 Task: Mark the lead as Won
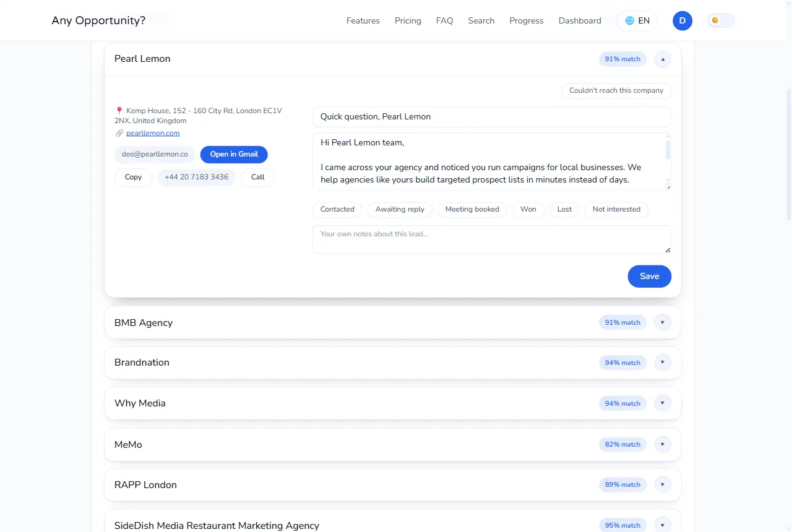pyautogui.click(x=528, y=210)
